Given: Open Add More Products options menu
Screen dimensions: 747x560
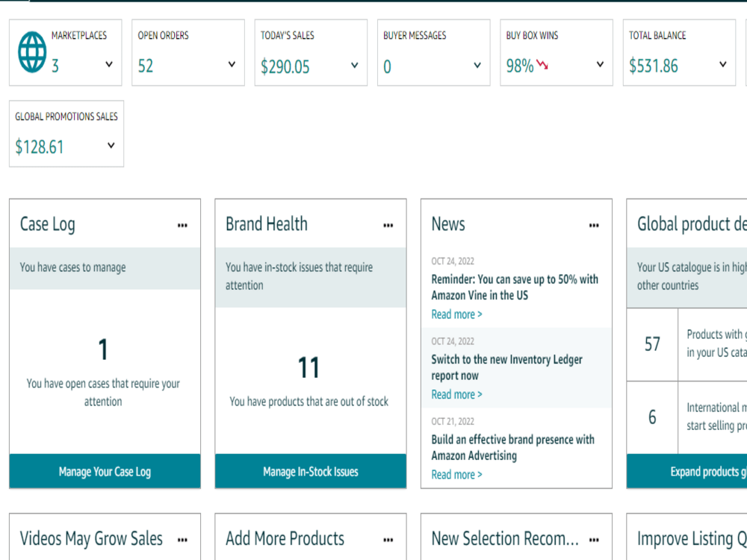Looking at the screenshot, I should pos(388,540).
